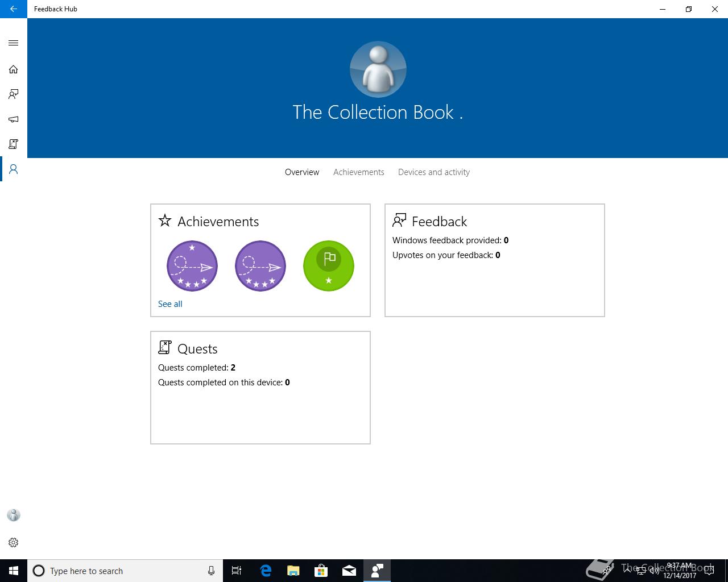Go to Home in the sidebar

13,69
